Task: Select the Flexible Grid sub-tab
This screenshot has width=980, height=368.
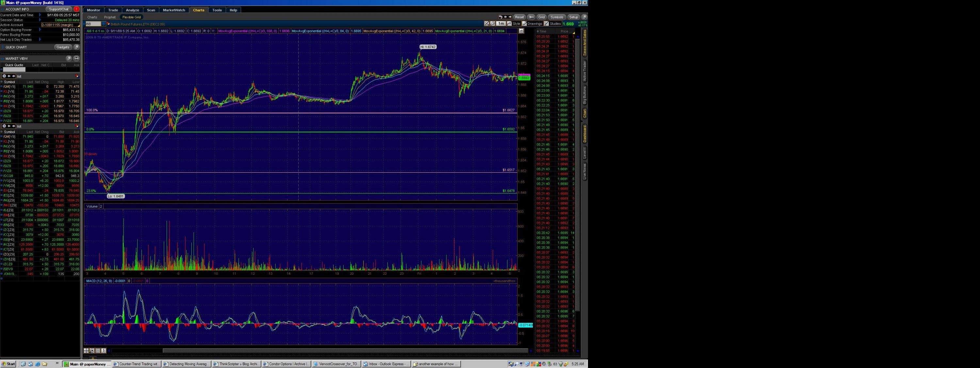Action: pyautogui.click(x=132, y=17)
